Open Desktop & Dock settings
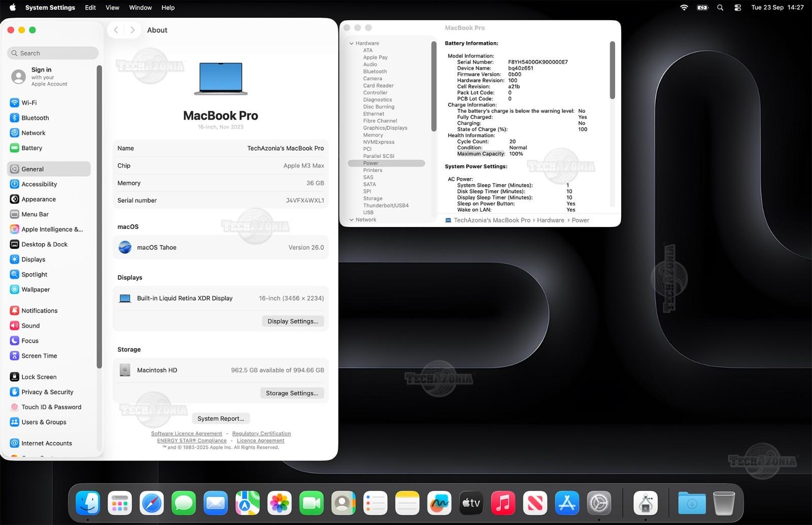 tap(49, 244)
